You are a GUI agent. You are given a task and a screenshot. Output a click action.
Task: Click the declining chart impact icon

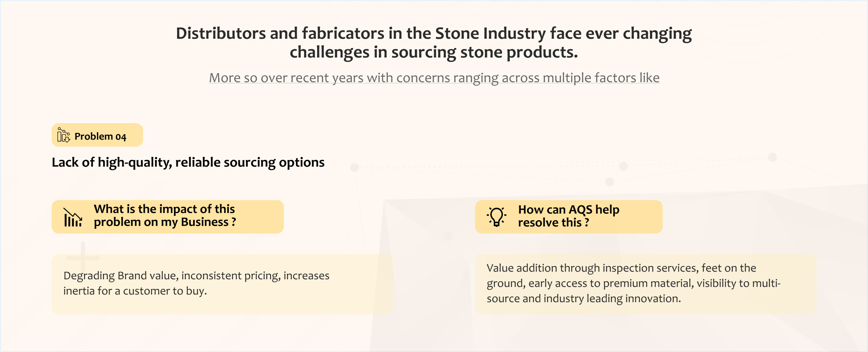pyautogui.click(x=73, y=217)
